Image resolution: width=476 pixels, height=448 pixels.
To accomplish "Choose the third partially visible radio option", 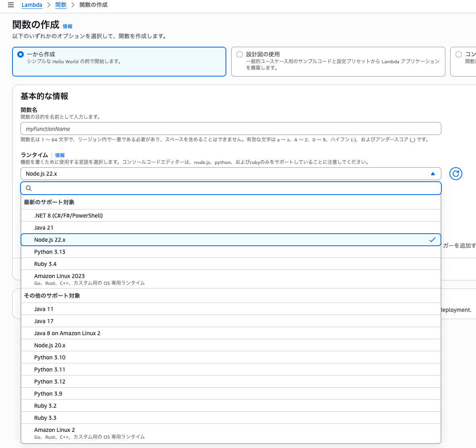I will point(459,54).
